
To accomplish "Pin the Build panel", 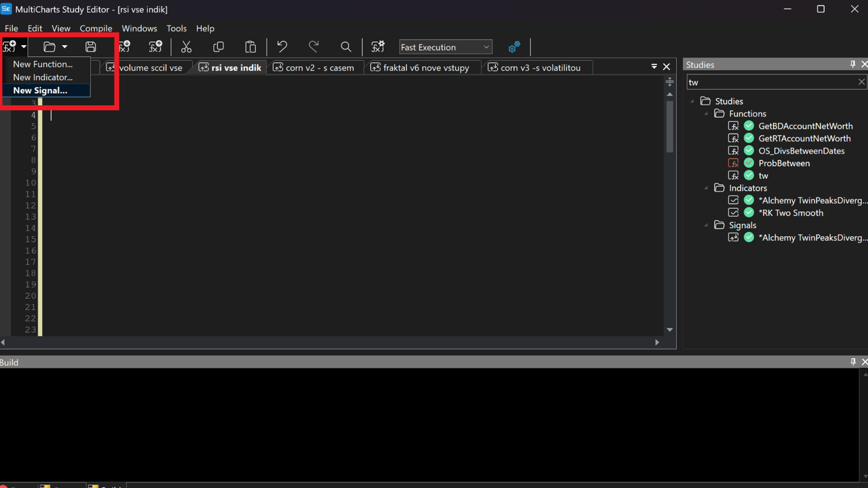I will pos(852,362).
